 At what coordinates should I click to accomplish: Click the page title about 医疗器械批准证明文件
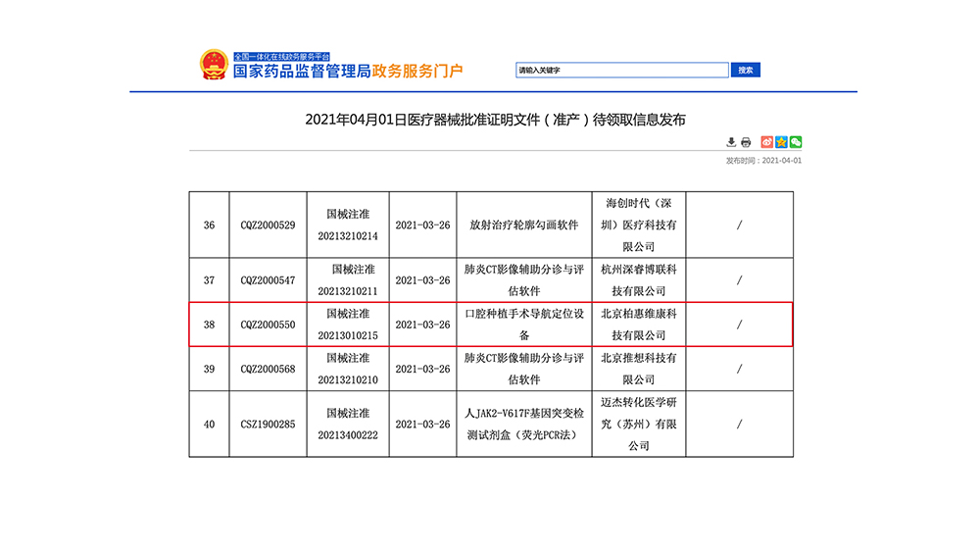point(495,120)
